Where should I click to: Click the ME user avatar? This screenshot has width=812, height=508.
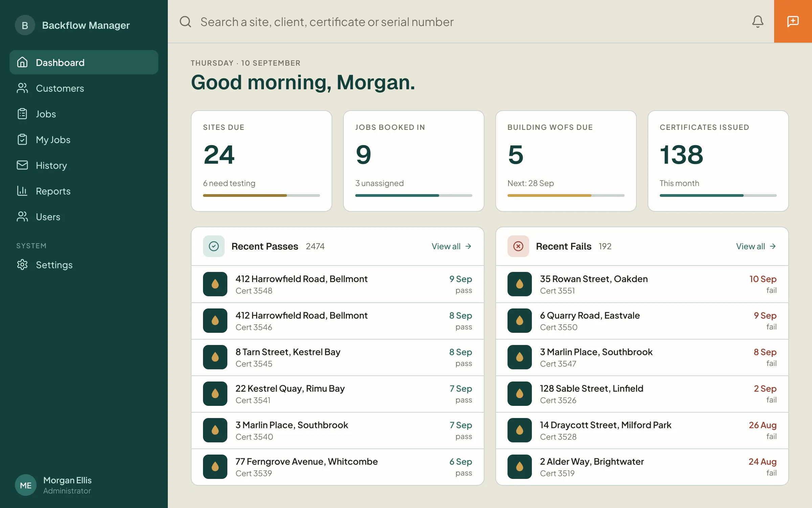[26, 485]
